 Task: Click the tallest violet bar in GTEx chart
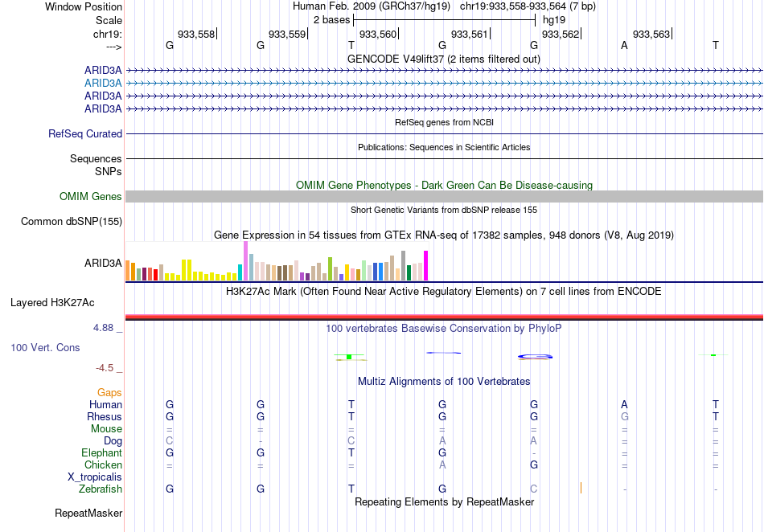pyautogui.click(x=246, y=261)
